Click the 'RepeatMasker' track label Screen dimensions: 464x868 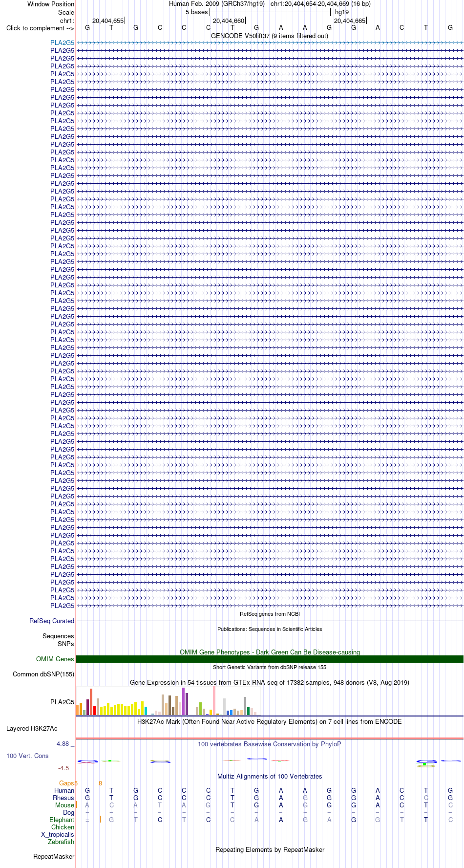54,856
